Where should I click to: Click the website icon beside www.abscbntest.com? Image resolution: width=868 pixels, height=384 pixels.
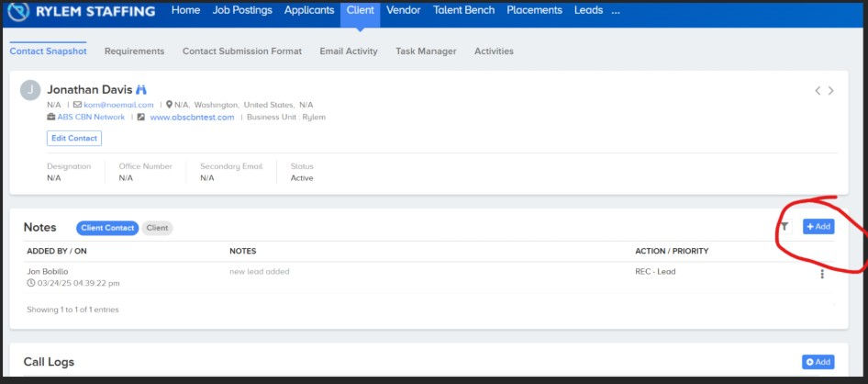[141, 118]
